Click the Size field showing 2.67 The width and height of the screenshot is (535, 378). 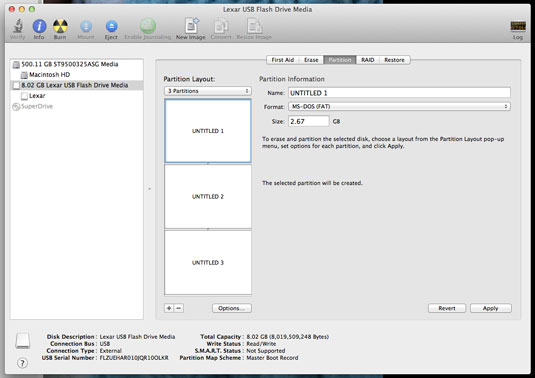pyautogui.click(x=309, y=121)
